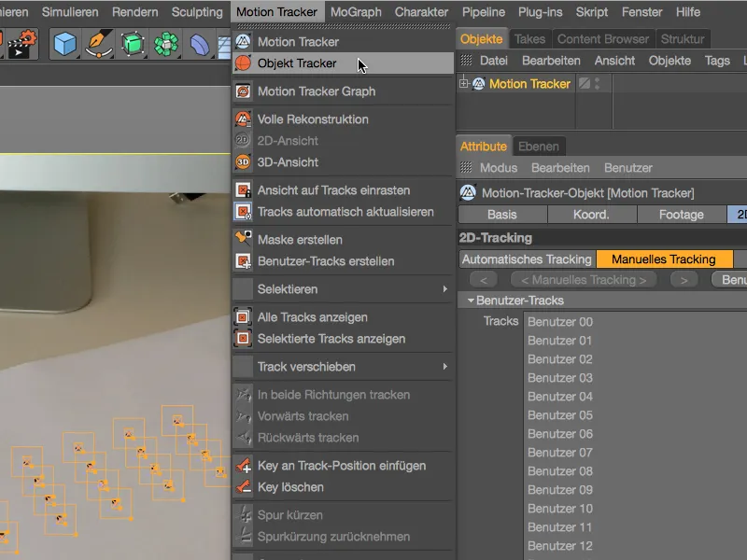
Task: Open the Rendern menu
Action: 134,12
